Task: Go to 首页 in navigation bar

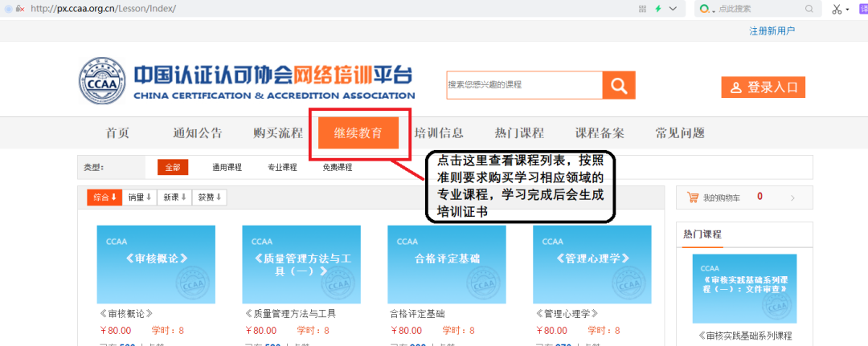Action: (117, 133)
